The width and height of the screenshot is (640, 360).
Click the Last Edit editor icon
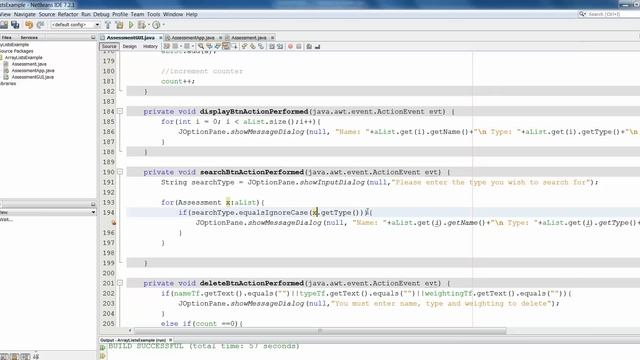(x=167, y=47)
